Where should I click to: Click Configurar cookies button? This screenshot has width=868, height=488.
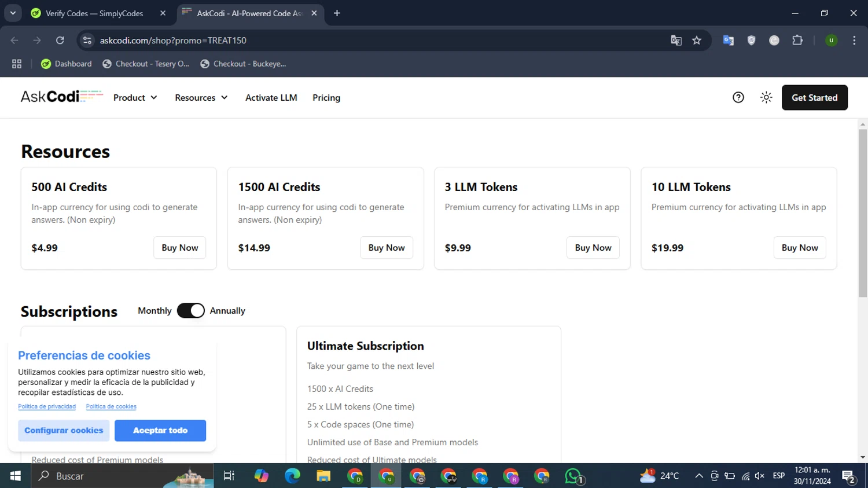(64, 430)
